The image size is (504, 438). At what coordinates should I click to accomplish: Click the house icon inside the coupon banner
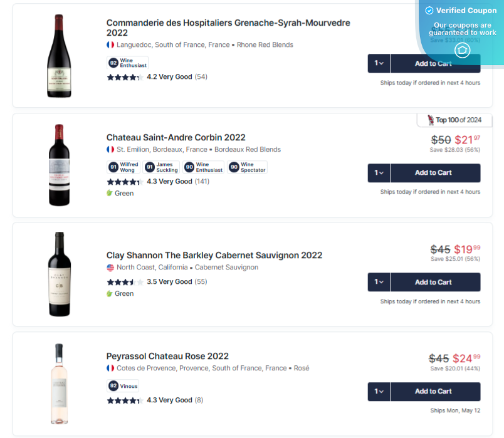(x=462, y=50)
